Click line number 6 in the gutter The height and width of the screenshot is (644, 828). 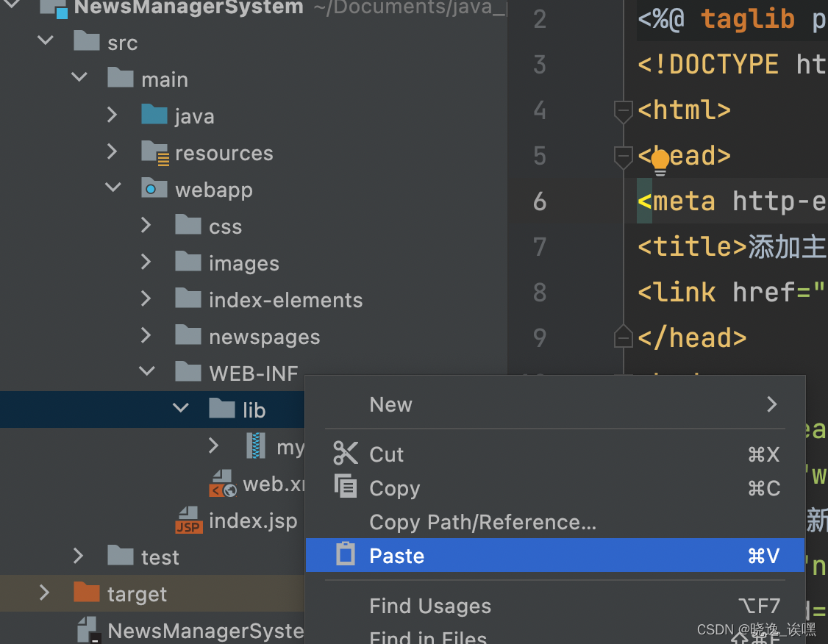point(539,201)
